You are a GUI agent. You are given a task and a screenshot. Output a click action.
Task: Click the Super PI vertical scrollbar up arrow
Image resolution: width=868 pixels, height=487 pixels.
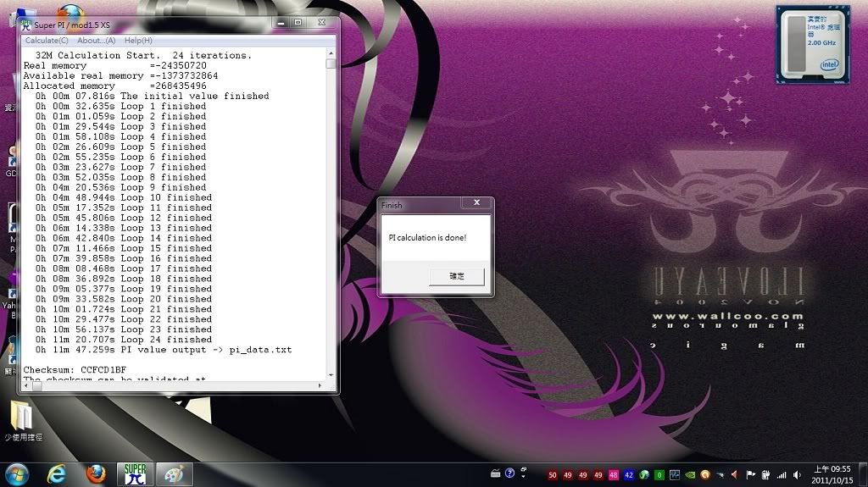click(x=331, y=52)
